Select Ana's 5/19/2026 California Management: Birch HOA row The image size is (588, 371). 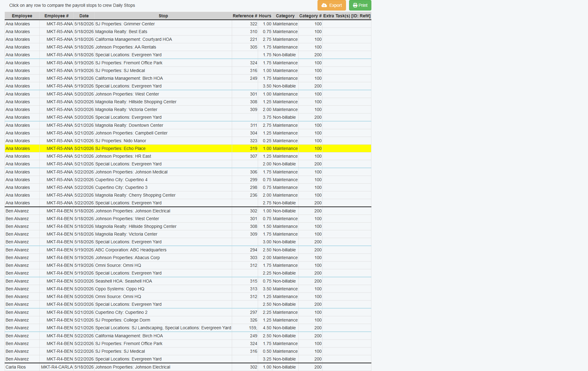click(x=188, y=78)
